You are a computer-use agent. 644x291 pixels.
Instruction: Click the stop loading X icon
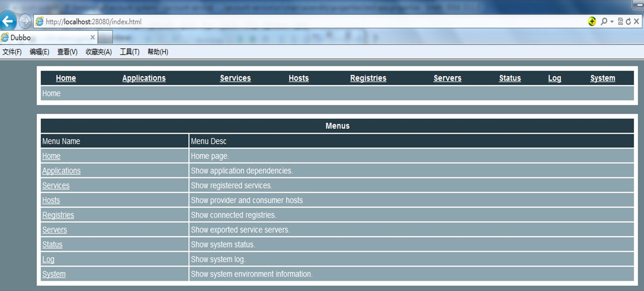[x=636, y=21]
